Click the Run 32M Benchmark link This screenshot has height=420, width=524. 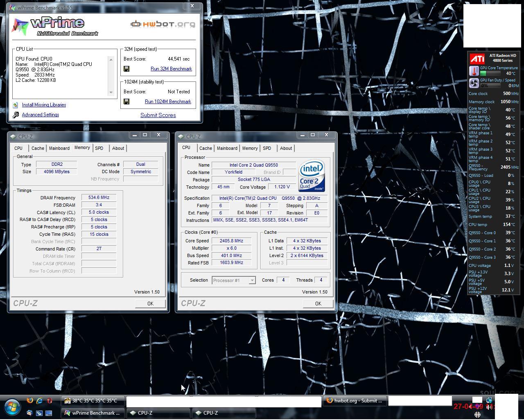(x=171, y=69)
